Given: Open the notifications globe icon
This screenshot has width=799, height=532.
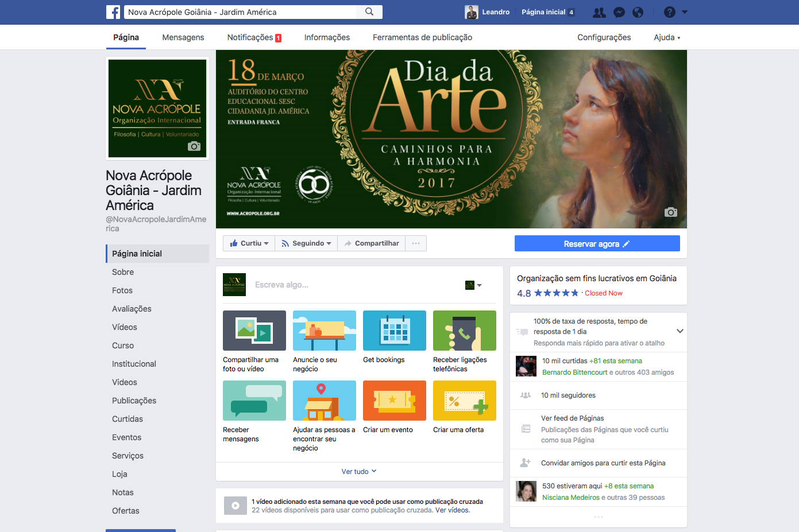Looking at the screenshot, I should click(638, 12).
